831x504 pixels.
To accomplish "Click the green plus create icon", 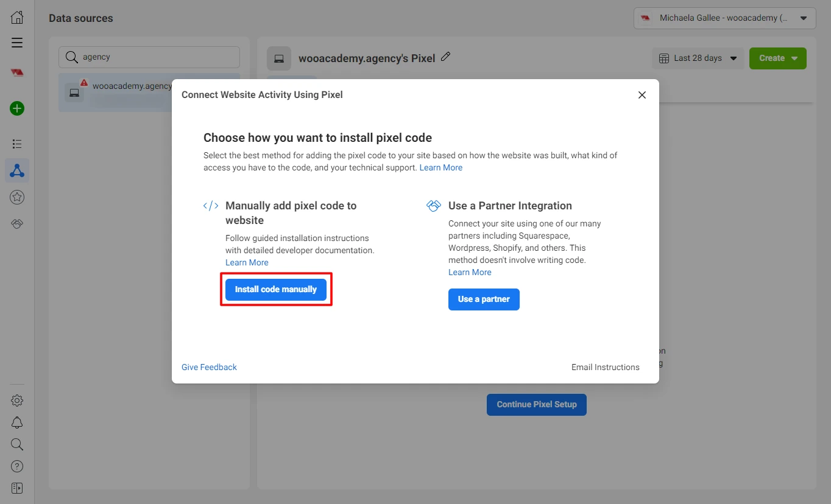I will click(17, 109).
